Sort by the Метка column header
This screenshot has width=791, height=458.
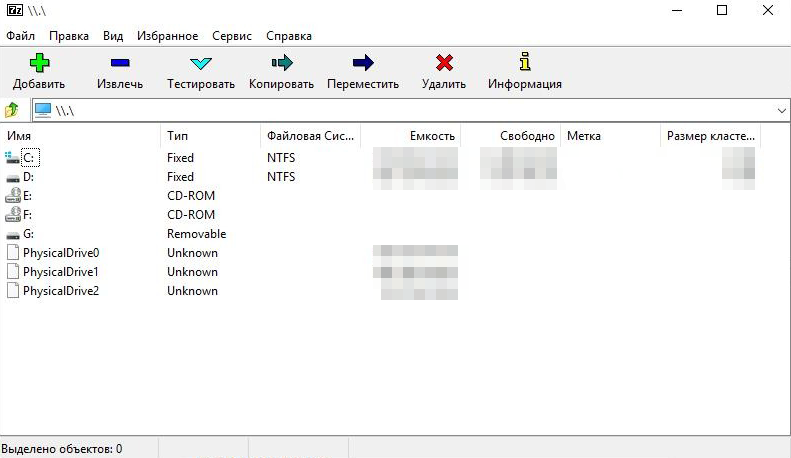(610, 136)
